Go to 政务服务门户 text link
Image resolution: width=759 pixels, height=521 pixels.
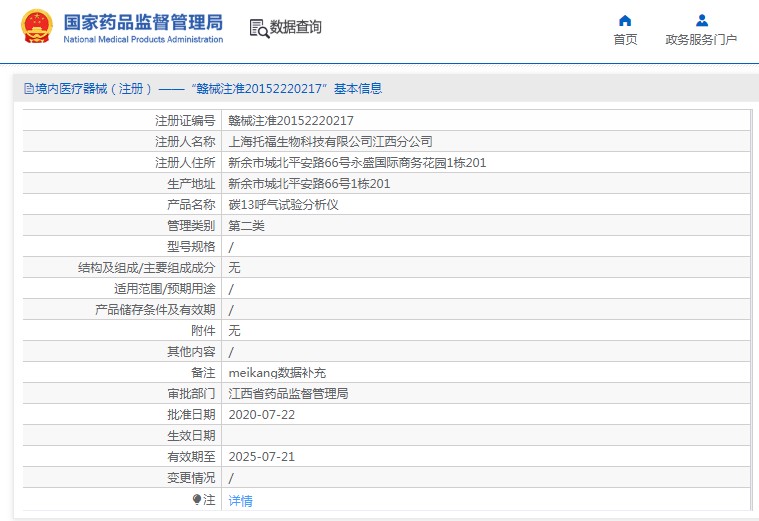click(x=701, y=40)
